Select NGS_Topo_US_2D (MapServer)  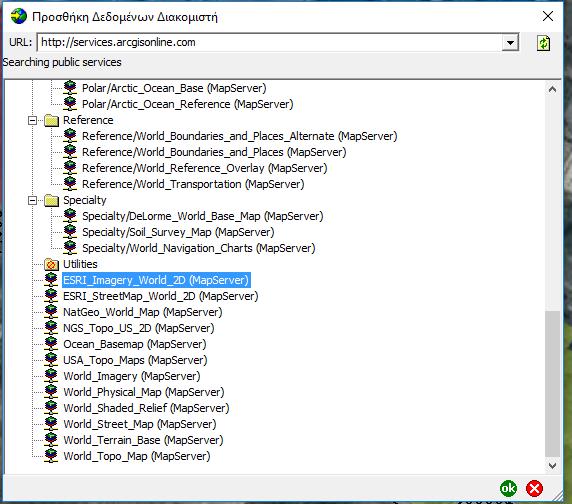(x=139, y=328)
